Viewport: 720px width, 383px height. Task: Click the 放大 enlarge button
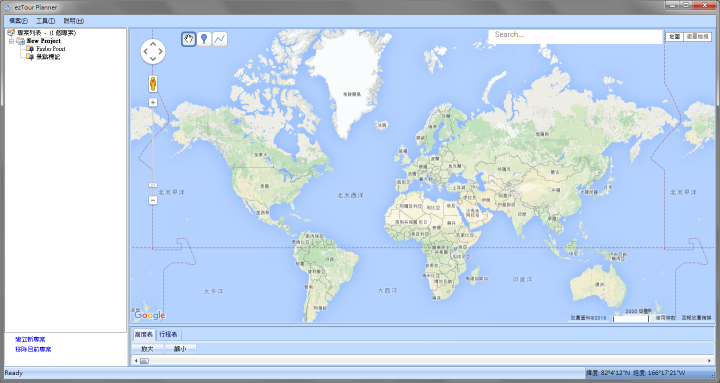tap(147, 349)
